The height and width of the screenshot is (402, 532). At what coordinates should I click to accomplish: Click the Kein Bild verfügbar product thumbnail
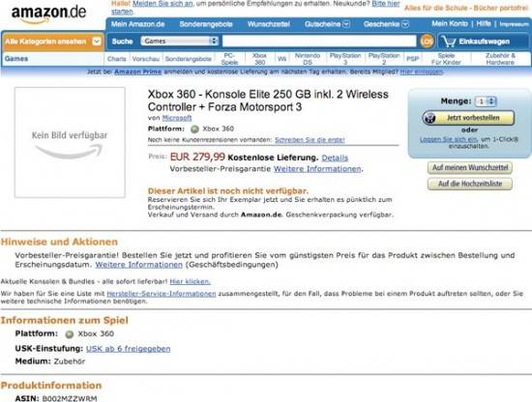70,142
